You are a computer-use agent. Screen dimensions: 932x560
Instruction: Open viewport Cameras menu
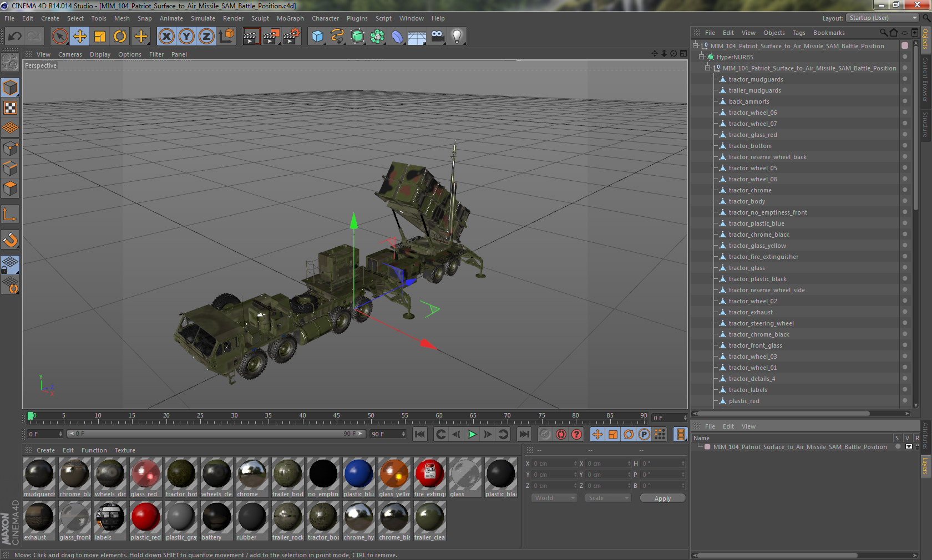coord(70,54)
